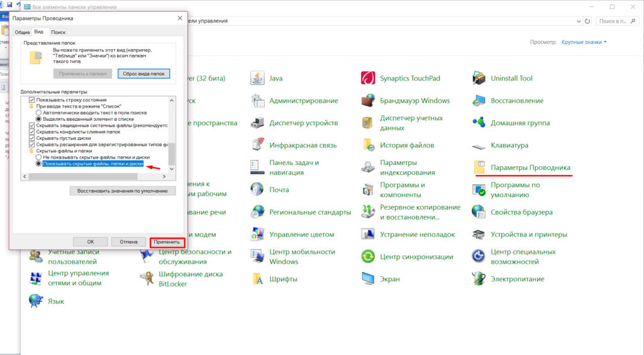Image resolution: width=644 pixels, height=355 pixels.
Task: Select 'Автоматически вводить текст в поле поиска'
Action: 38,113
